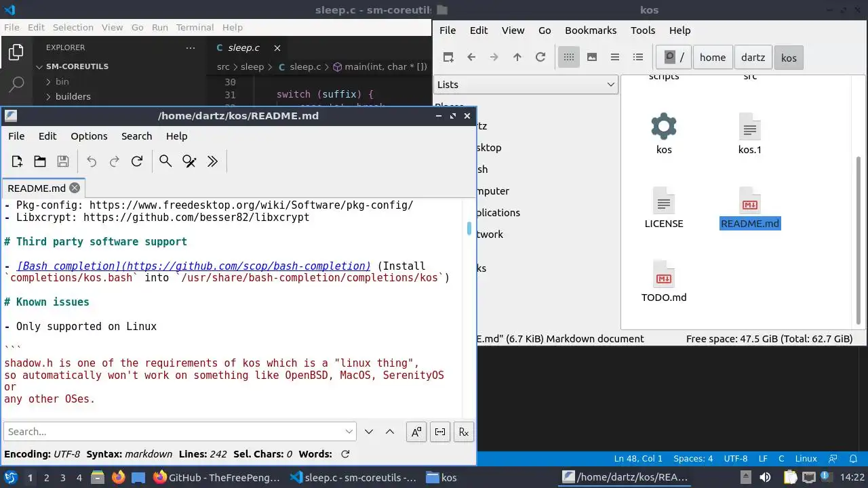Focus the Search text field in the editor
Image resolution: width=868 pixels, height=488 pixels.
(174, 432)
